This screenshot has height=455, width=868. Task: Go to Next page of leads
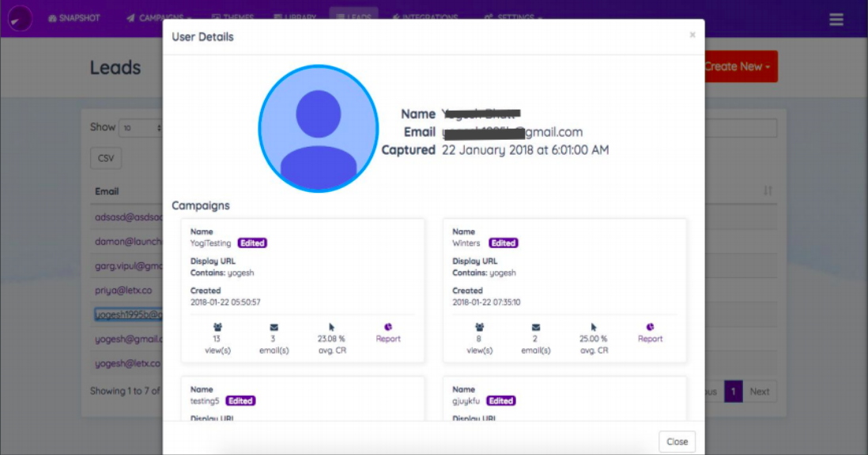[760, 392]
